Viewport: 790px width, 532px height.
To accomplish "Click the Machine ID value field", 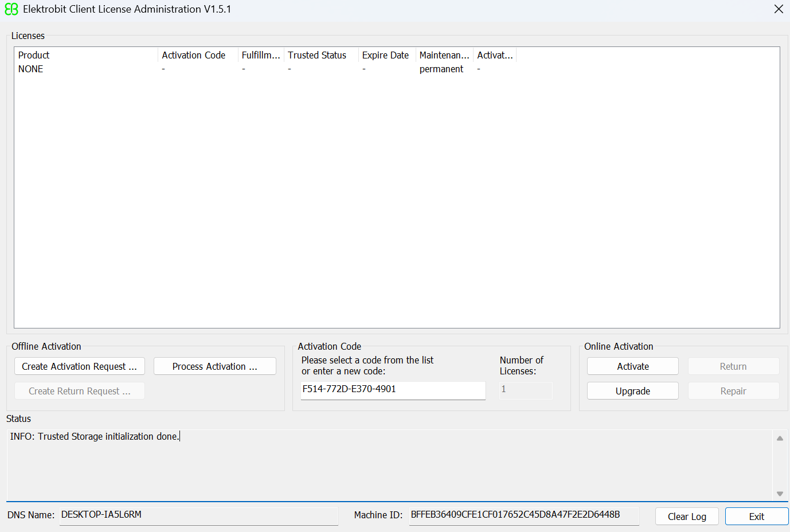I will click(524, 515).
